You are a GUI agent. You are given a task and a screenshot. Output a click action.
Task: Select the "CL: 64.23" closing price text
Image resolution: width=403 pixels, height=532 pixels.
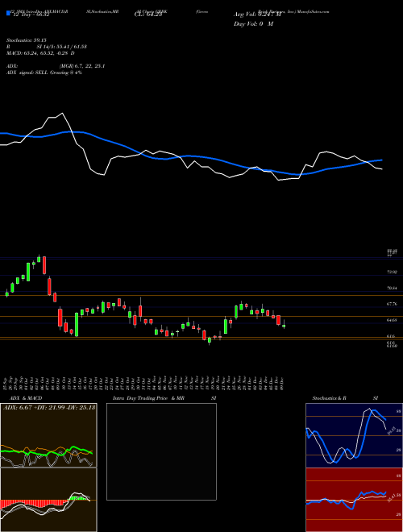(x=148, y=15)
